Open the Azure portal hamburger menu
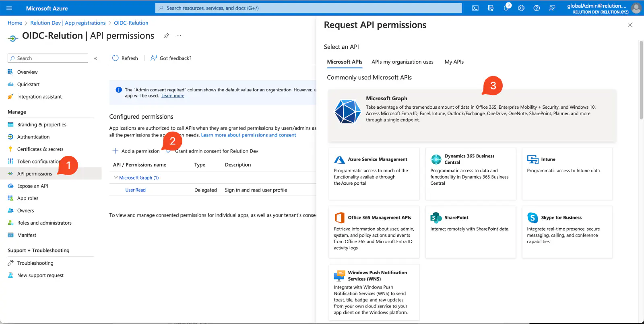This screenshot has height=324, width=644. pyautogui.click(x=9, y=8)
